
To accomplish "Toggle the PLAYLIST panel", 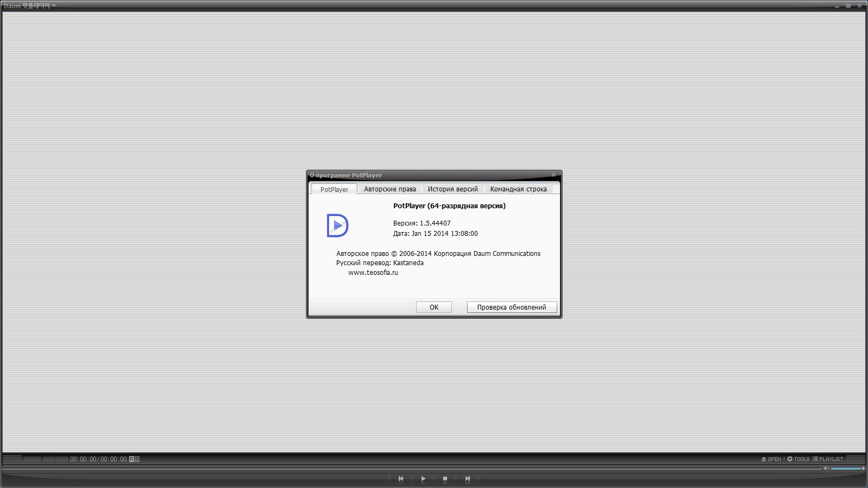I will [x=828, y=459].
